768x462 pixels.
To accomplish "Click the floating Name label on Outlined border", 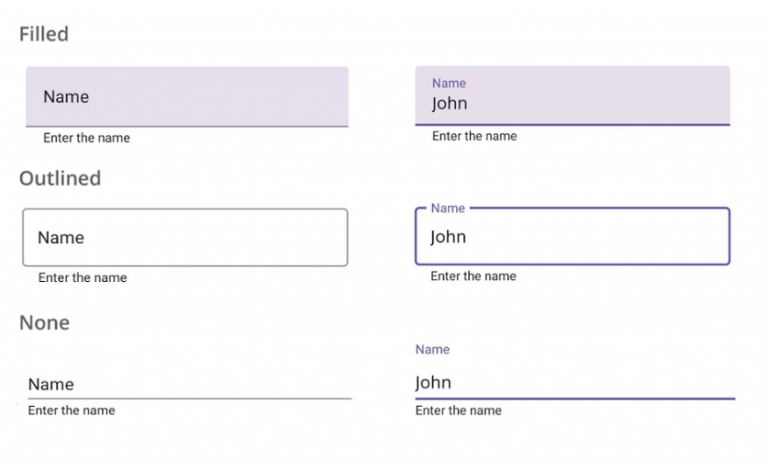I will pyautogui.click(x=448, y=209).
